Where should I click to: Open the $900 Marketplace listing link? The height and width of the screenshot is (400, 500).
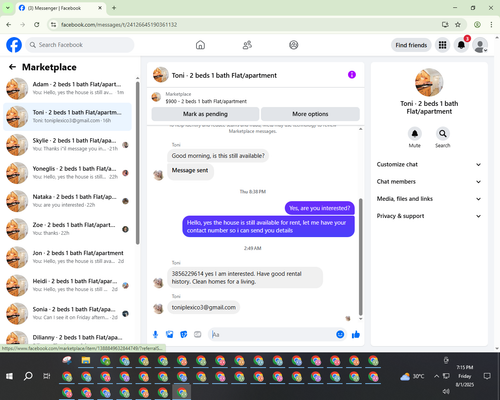pyautogui.click(x=206, y=101)
